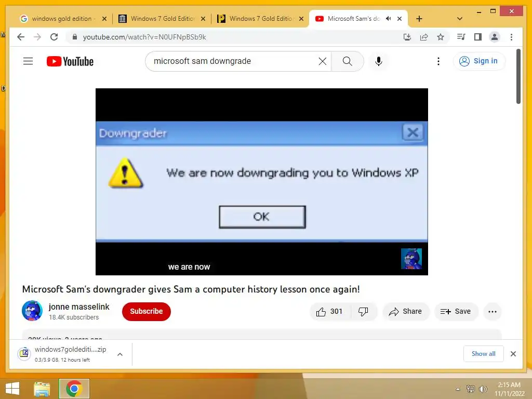Viewport: 532px width, 399px height.
Task: Open jonne masselink channel avatar
Action: point(32,311)
